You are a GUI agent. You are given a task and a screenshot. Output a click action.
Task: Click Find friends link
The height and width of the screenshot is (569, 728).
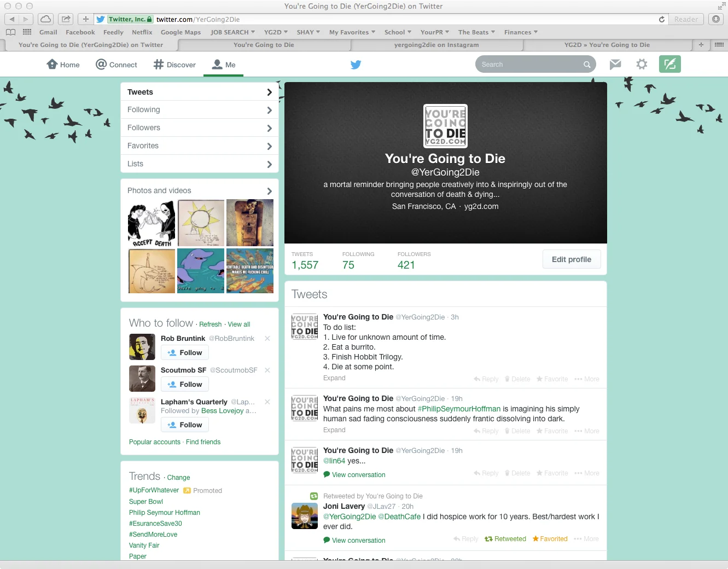203,442
